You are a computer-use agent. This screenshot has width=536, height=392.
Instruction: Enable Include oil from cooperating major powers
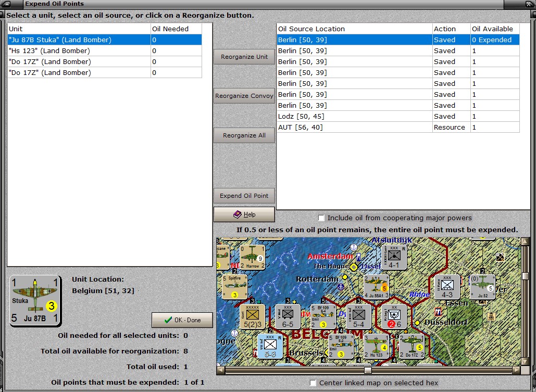(x=321, y=218)
